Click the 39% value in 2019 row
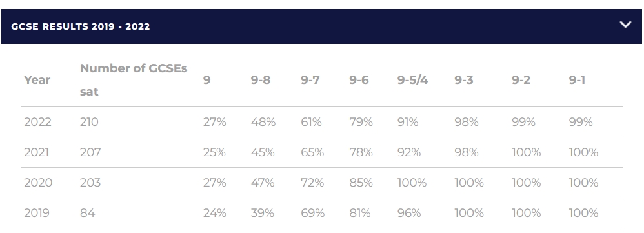This screenshot has width=644, height=233. pos(263,213)
